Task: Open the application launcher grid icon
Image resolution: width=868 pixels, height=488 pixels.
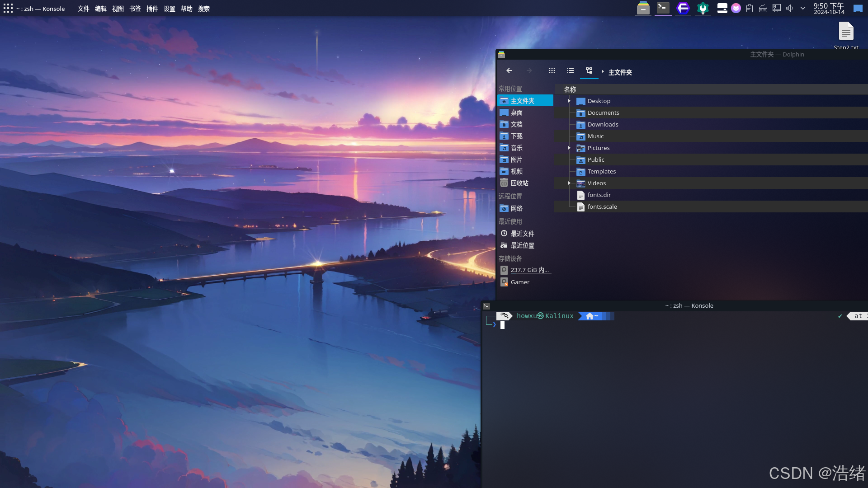Action: click(x=8, y=8)
